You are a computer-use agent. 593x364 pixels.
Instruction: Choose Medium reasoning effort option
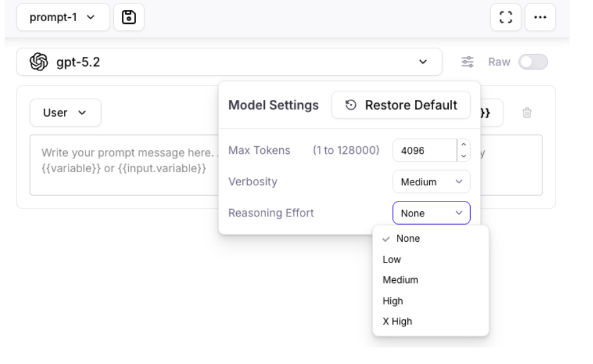[401, 280]
